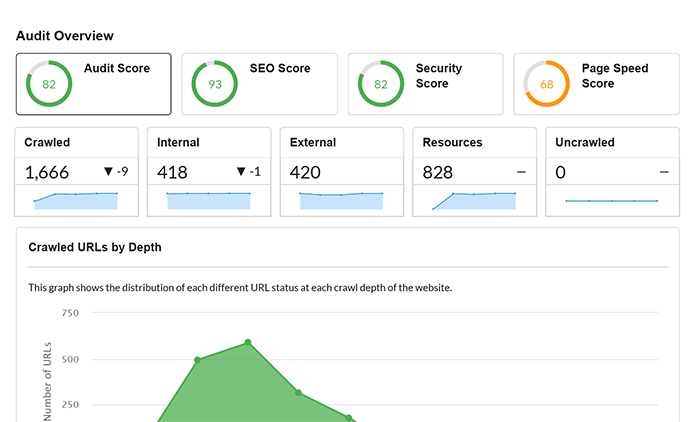Click the 1,666 crawled URLs value

pos(47,172)
